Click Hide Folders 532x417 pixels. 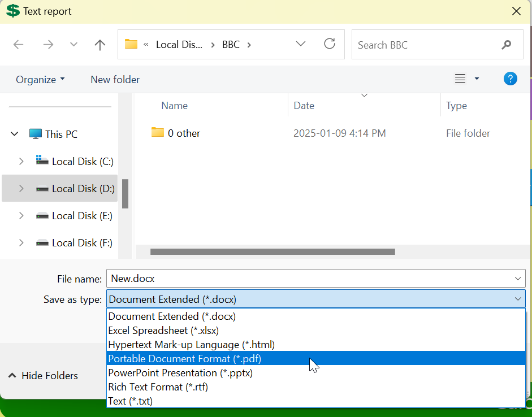tap(43, 376)
